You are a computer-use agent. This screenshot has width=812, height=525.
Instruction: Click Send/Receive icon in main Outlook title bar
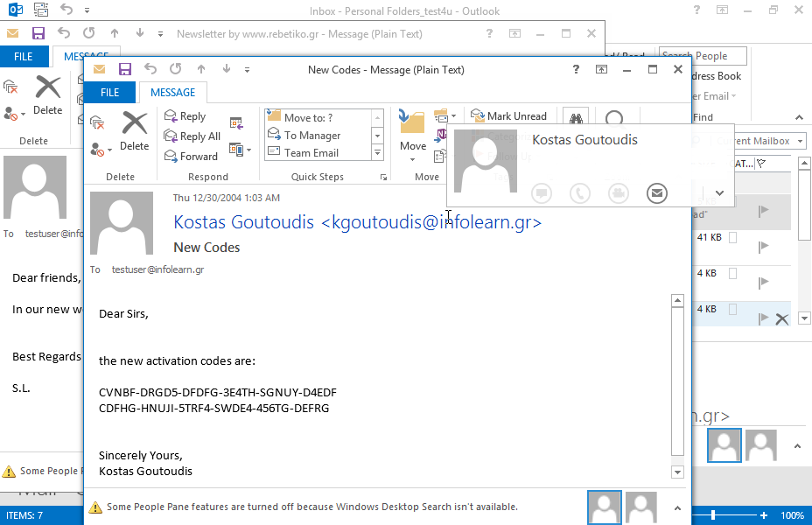(x=41, y=10)
